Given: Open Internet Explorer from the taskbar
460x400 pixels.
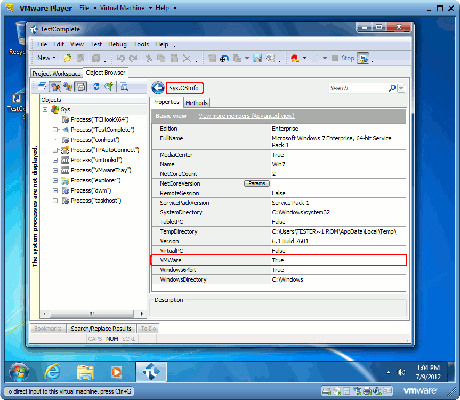Looking at the screenshot, I should (52, 372).
